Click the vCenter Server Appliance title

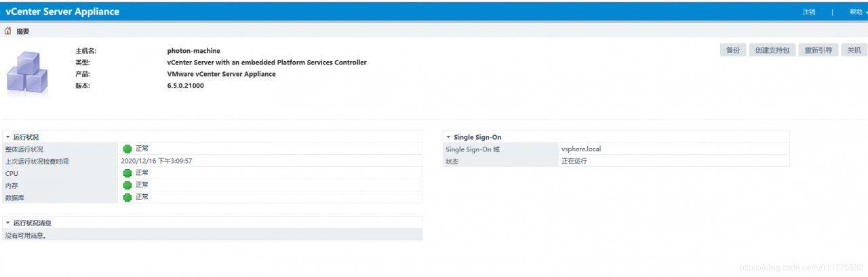[x=62, y=12]
